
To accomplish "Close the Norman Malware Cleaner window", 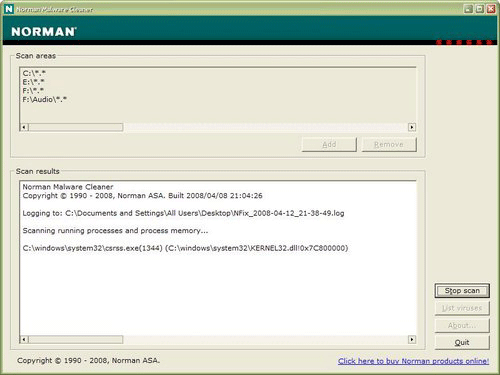I will 491,9.
